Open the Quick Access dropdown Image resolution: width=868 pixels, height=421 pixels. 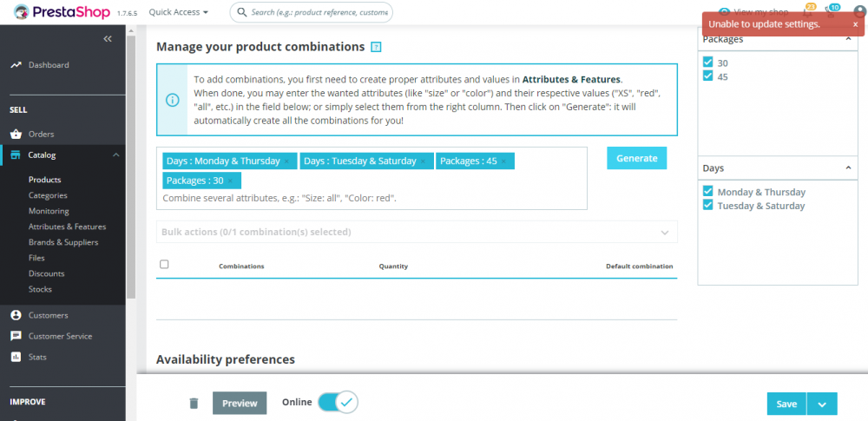click(x=179, y=12)
